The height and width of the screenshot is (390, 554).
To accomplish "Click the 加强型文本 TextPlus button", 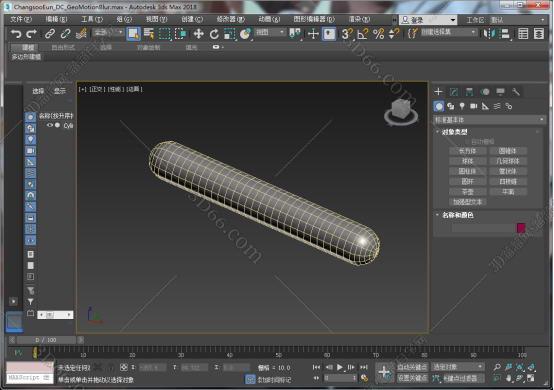I will [x=467, y=202].
